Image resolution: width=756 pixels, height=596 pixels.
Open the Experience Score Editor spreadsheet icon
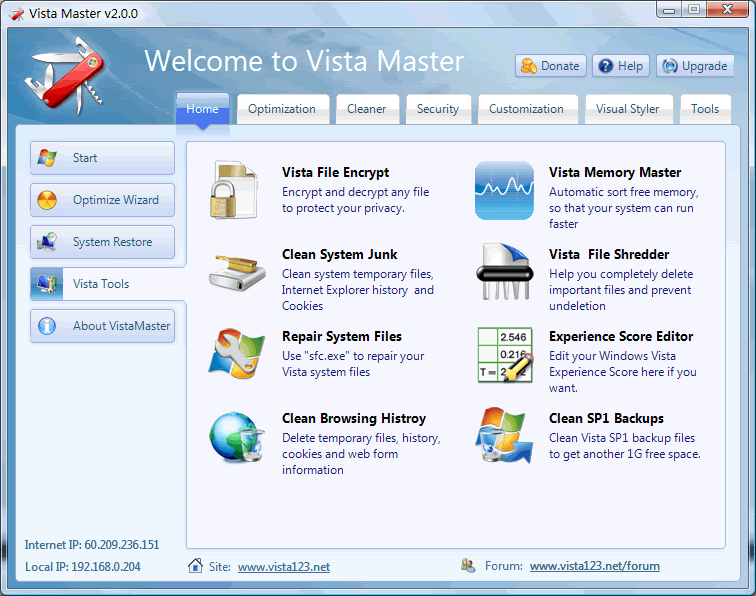505,355
